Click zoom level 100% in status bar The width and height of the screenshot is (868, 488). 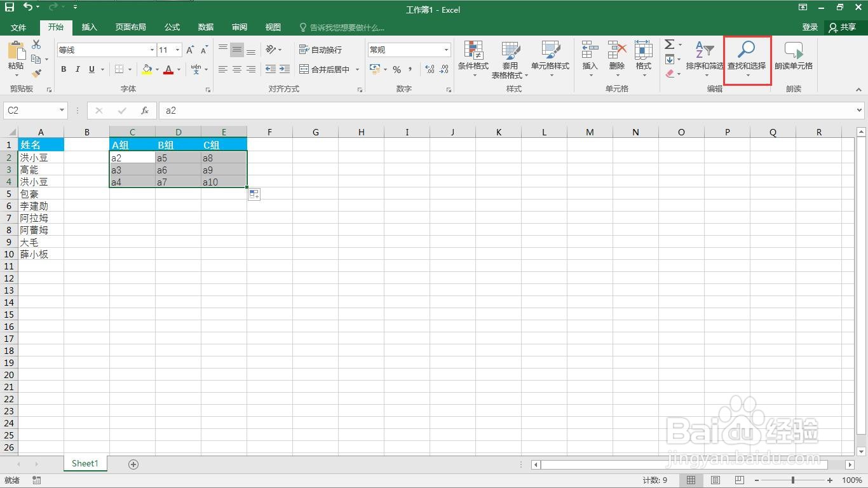851,480
